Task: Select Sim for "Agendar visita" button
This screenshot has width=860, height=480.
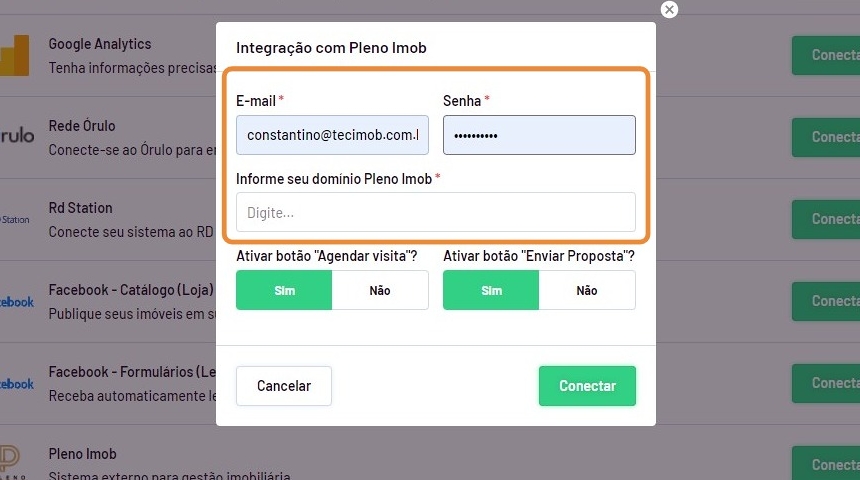Action: tap(284, 290)
